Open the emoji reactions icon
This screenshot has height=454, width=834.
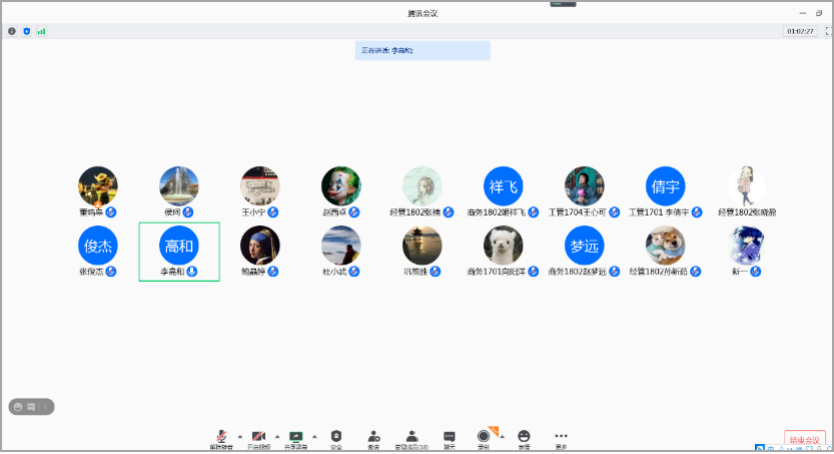pos(524,437)
